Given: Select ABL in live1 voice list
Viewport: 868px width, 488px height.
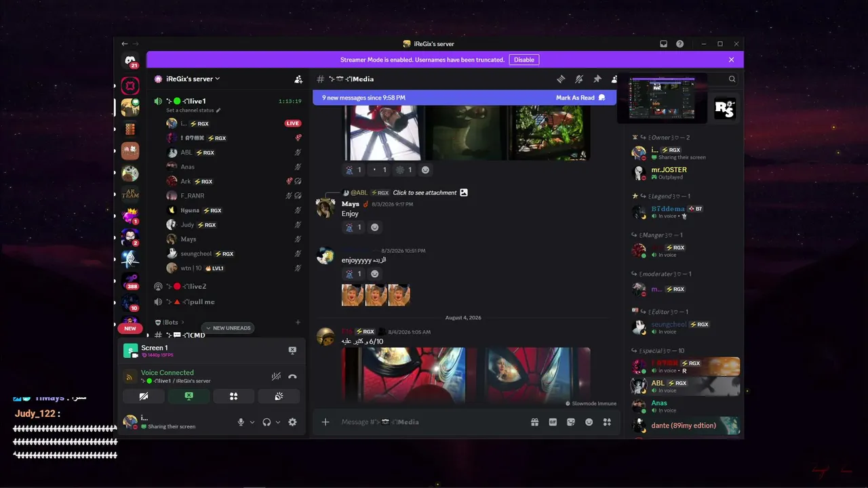Looking at the screenshot, I should (x=234, y=152).
